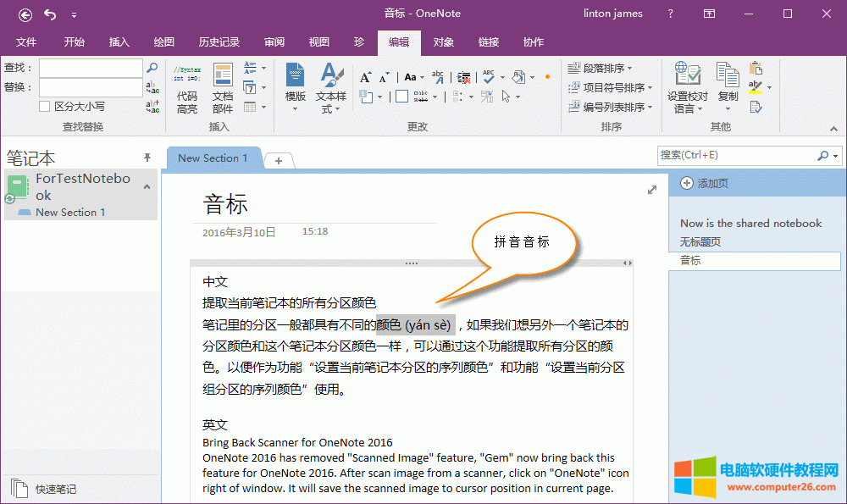
Task: Open the New Section 1 section tab
Action: coord(213,158)
